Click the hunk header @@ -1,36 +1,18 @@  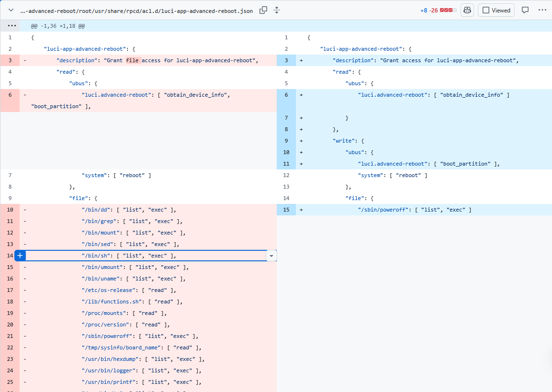(58, 26)
